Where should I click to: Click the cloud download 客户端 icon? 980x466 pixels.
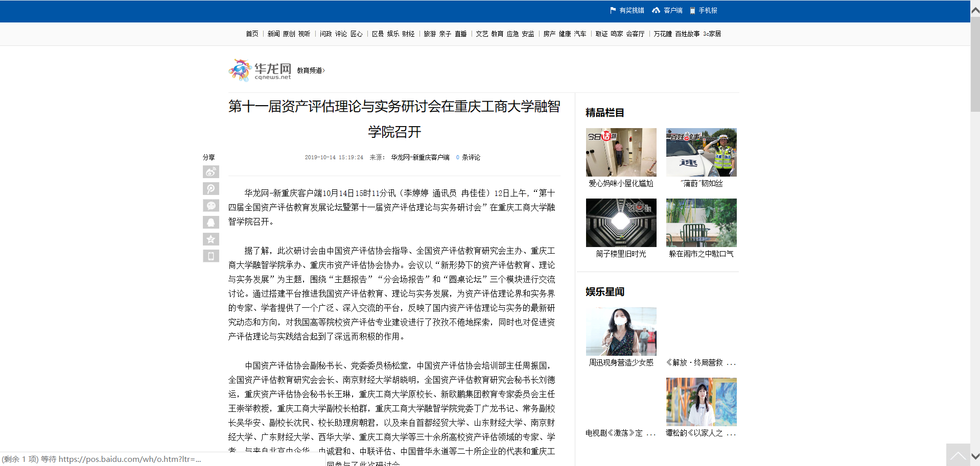coord(656,10)
